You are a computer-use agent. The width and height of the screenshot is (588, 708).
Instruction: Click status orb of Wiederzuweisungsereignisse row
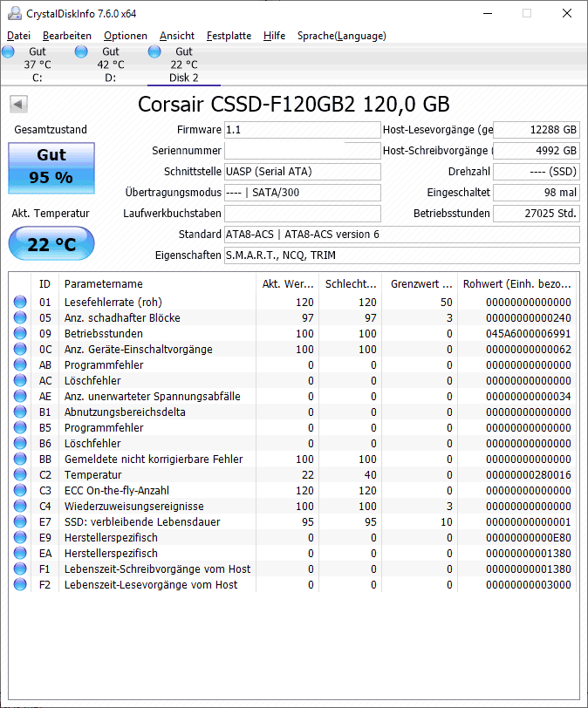click(x=20, y=506)
